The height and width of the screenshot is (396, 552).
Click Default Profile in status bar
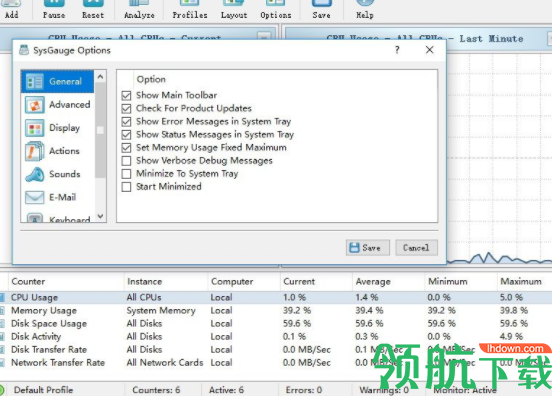pos(44,390)
